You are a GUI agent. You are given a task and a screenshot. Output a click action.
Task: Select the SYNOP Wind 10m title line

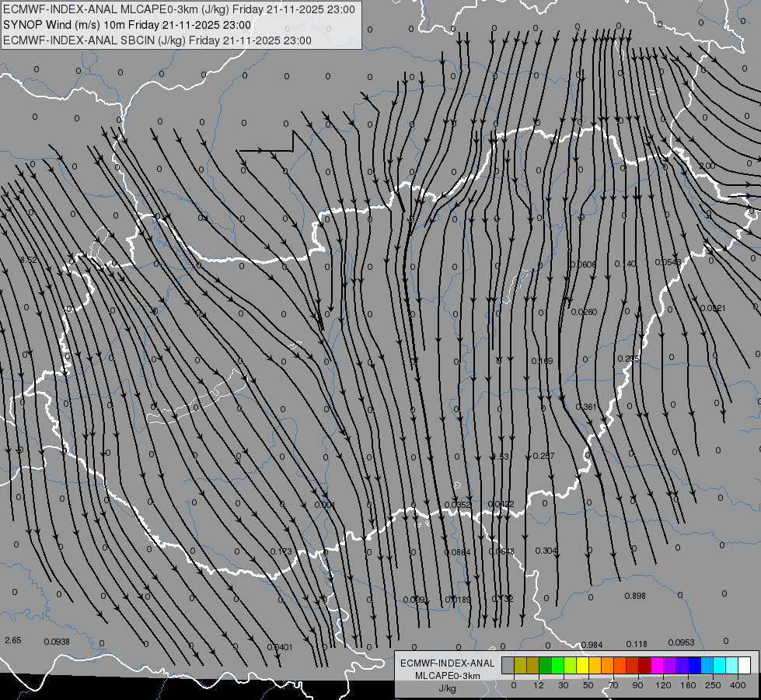point(127,25)
